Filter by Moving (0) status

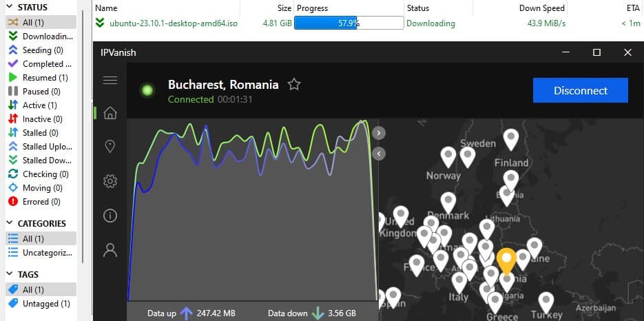41,188
